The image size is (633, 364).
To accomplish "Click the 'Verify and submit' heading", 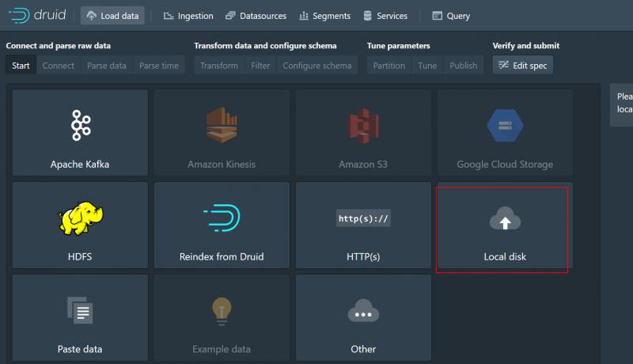I will (526, 46).
